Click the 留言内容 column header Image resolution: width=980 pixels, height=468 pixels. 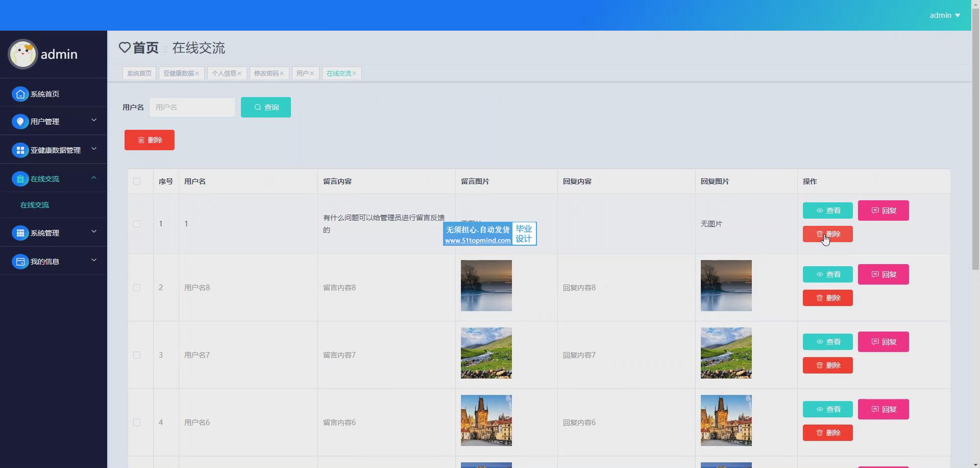point(337,181)
